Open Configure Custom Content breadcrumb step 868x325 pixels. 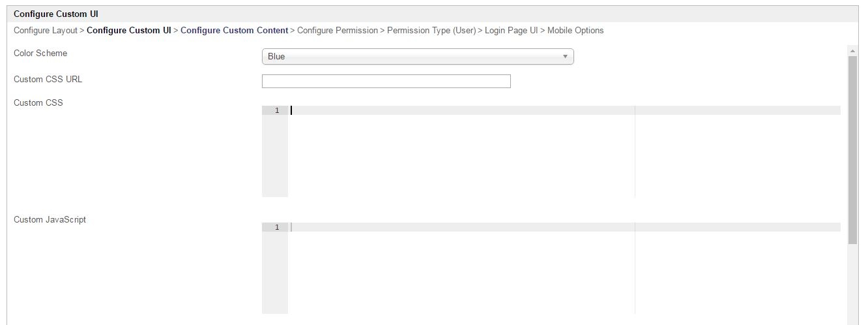coord(234,31)
